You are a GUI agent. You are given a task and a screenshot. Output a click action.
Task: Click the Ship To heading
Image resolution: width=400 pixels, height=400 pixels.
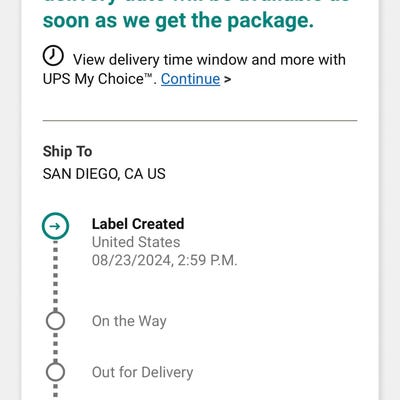[67, 152]
